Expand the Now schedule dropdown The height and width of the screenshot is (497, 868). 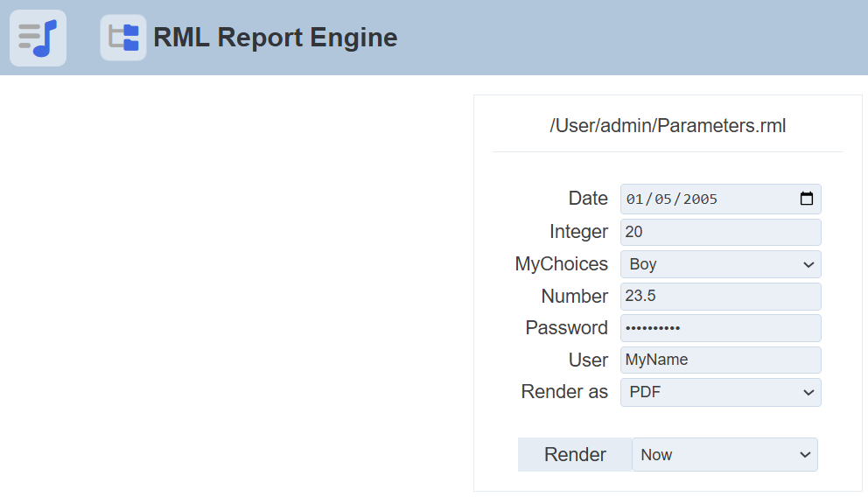click(724, 455)
